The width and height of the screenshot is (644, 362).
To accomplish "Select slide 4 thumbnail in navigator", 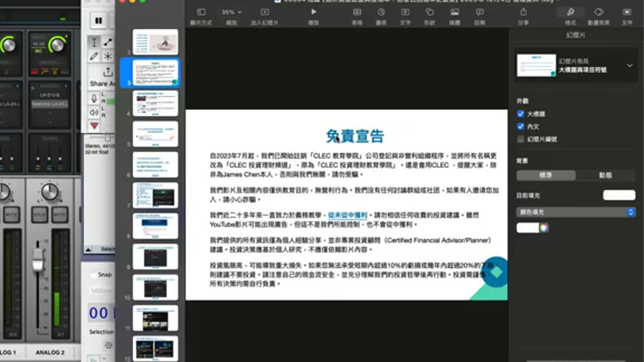I will pyautogui.click(x=155, y=103).
